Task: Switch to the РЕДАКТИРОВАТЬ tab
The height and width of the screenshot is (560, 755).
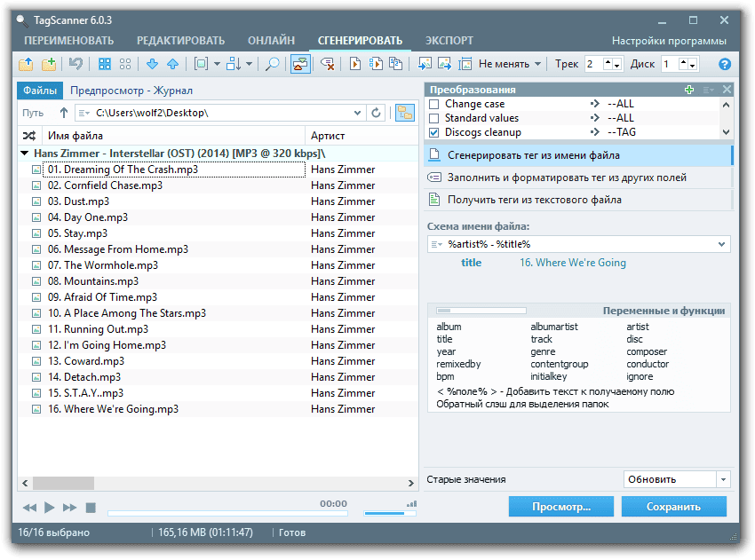Action: [180, 40]
